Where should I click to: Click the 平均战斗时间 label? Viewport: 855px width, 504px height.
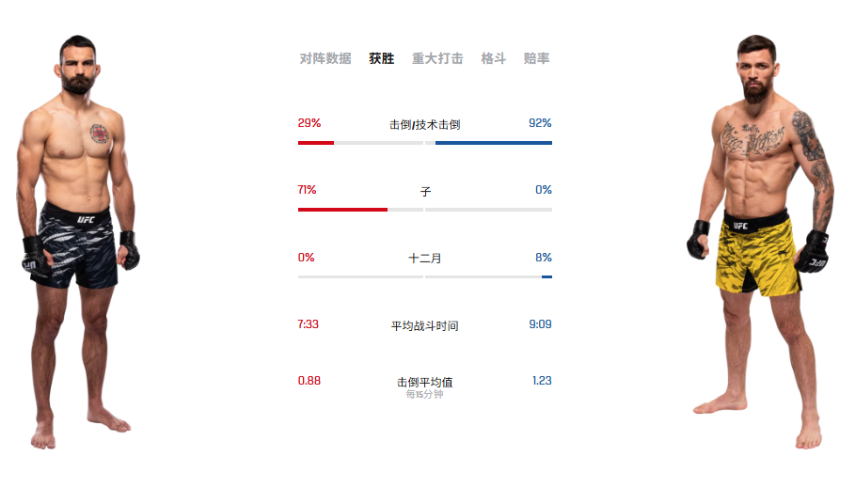coord(425,325)
